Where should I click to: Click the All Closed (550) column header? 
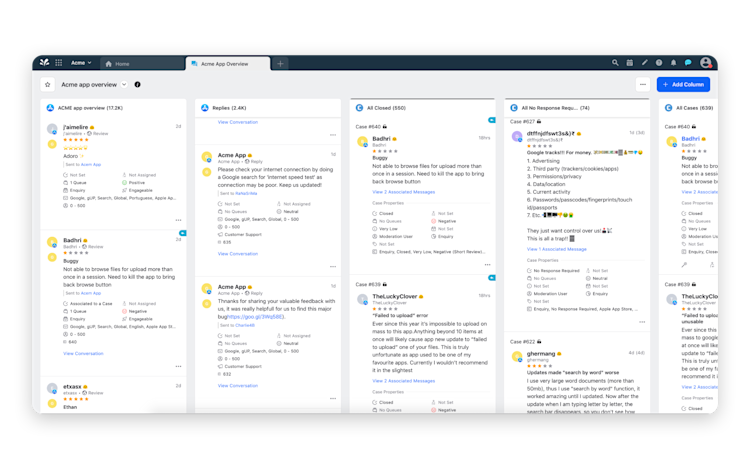386,108
